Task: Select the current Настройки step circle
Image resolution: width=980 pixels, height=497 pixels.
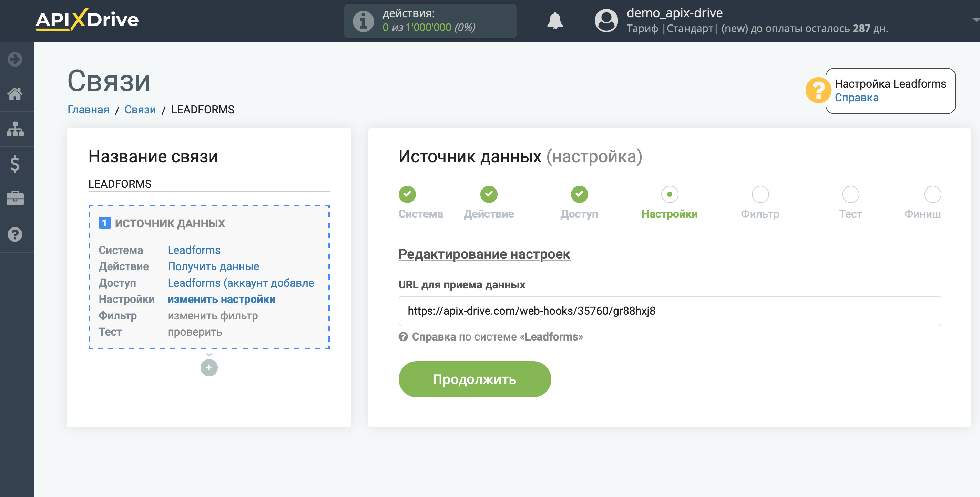Action: pos(670,194)
